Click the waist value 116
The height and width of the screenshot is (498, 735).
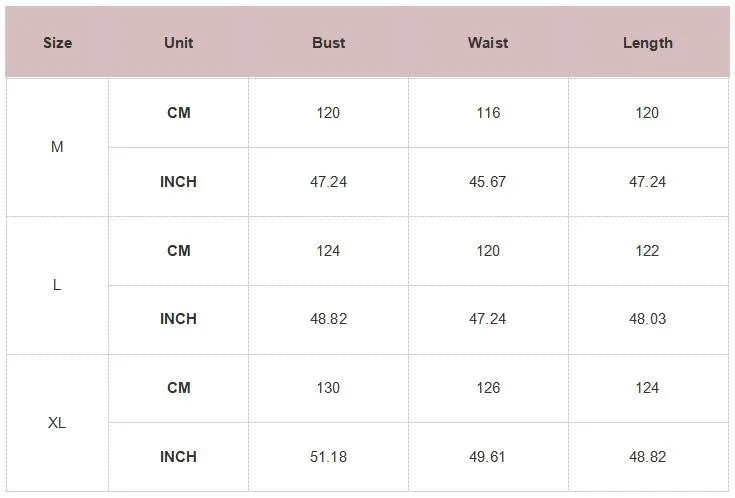[x=488, y=113]
